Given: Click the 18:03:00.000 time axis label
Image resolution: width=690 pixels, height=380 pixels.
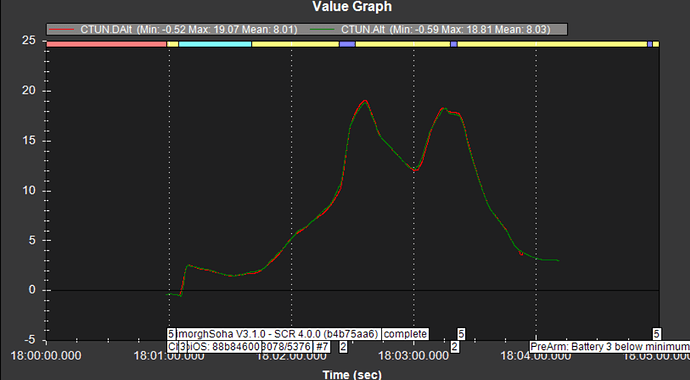Looking at the screenshot, I should (x=413, y=355).
